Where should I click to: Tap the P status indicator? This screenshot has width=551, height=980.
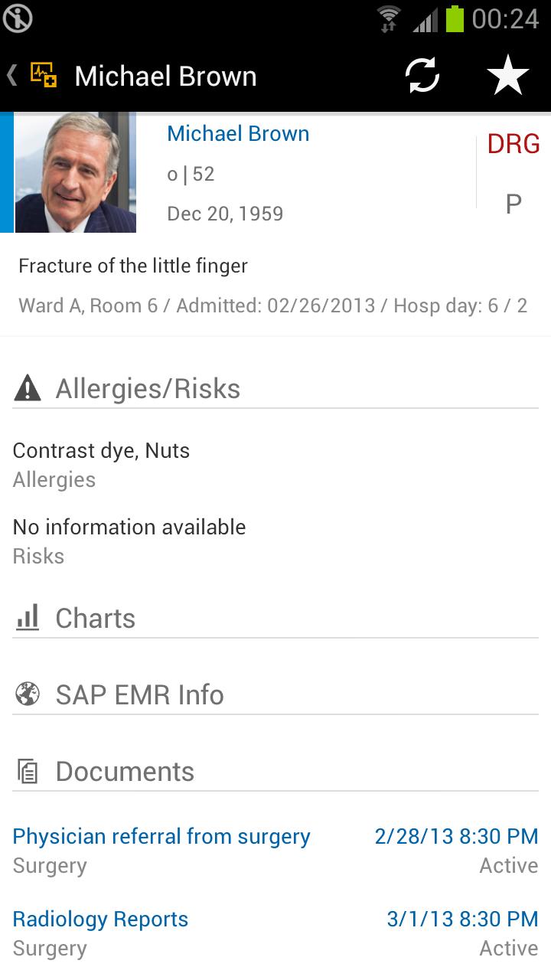(x=514, y=204)
